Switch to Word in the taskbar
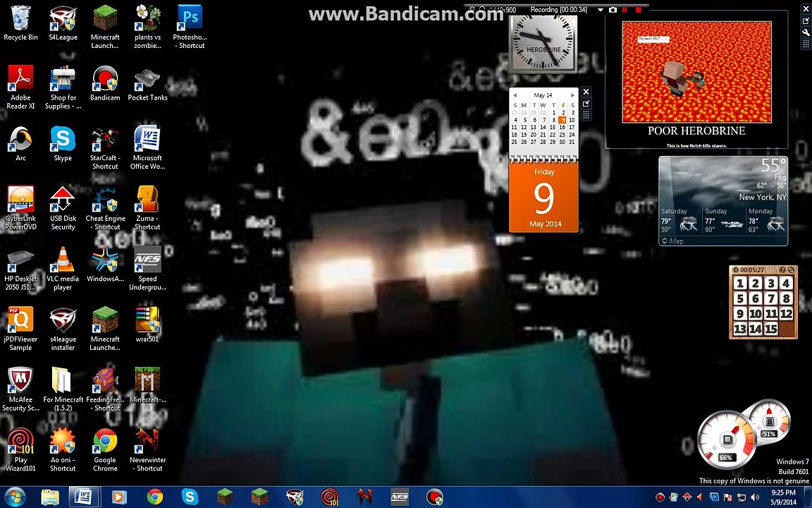Screen dimensions: 812x508 point(83,497)
